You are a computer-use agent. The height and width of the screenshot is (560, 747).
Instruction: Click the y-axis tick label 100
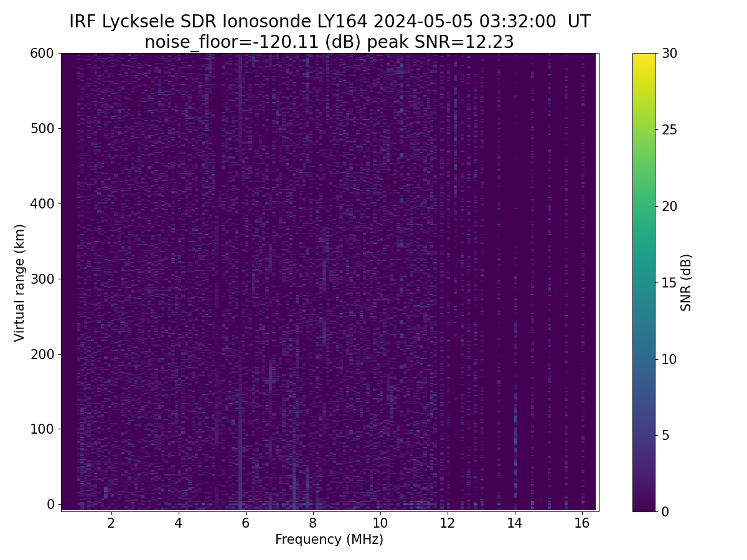coord(42,429)
